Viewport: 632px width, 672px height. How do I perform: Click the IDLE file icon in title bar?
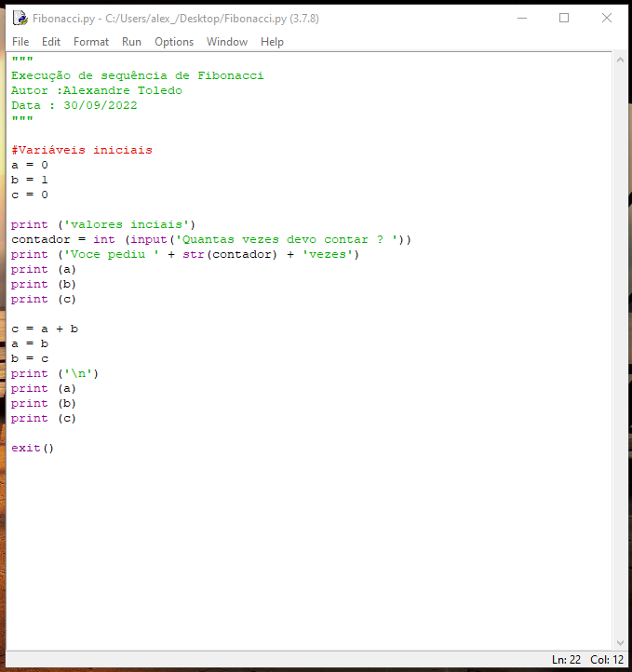[19, 18]
